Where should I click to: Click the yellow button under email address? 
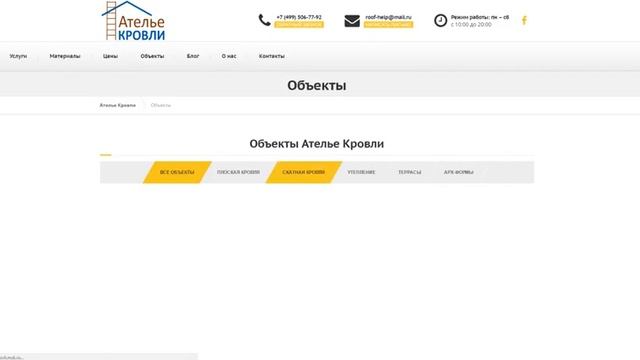click(x=389, y=24)
